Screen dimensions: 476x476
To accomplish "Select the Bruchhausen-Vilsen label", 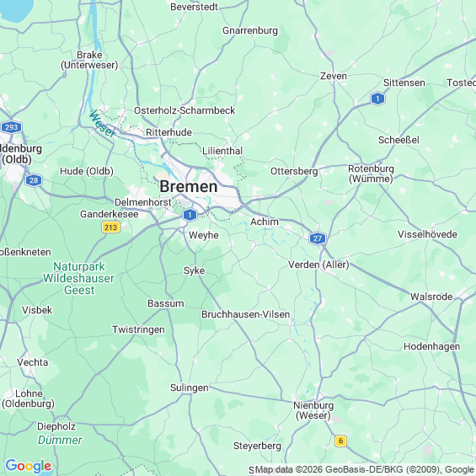I will pos(246,314).
